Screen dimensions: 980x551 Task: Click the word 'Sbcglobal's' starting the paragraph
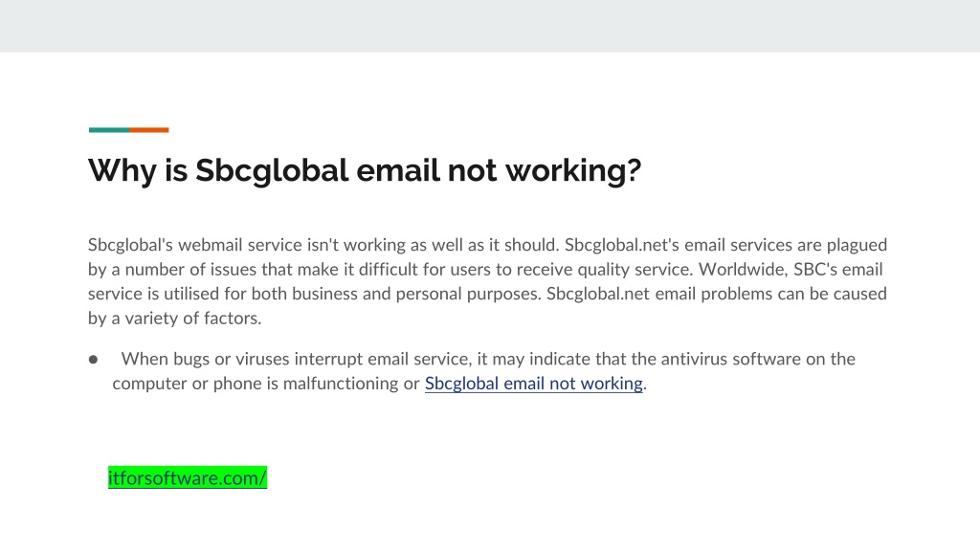(x=130, y=245)
